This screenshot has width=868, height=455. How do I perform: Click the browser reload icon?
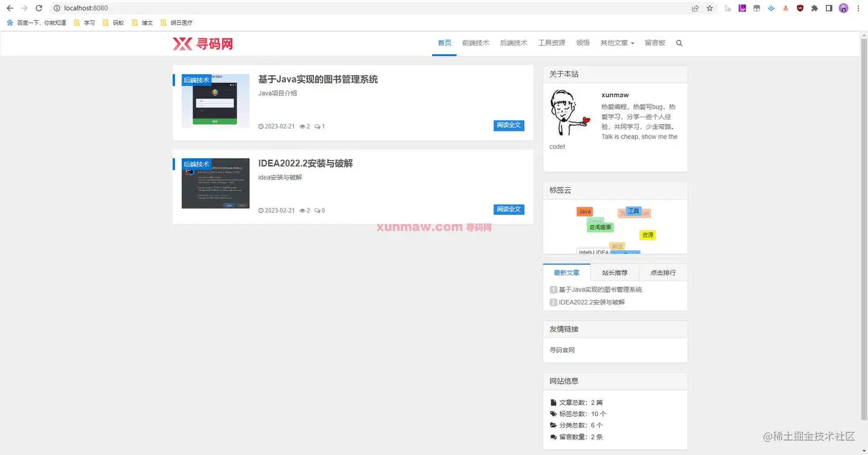(38, 8)
